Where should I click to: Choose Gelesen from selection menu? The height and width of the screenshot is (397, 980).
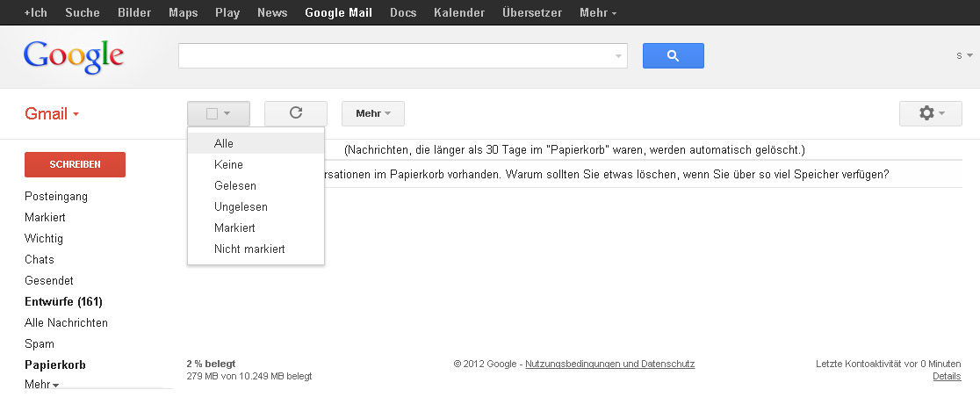pyautogui.click(x=256, y=185)
